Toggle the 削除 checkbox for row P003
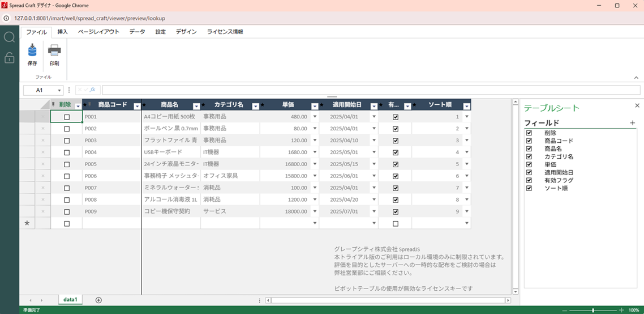This screenshot has height=314, width=644. (67, 141)
